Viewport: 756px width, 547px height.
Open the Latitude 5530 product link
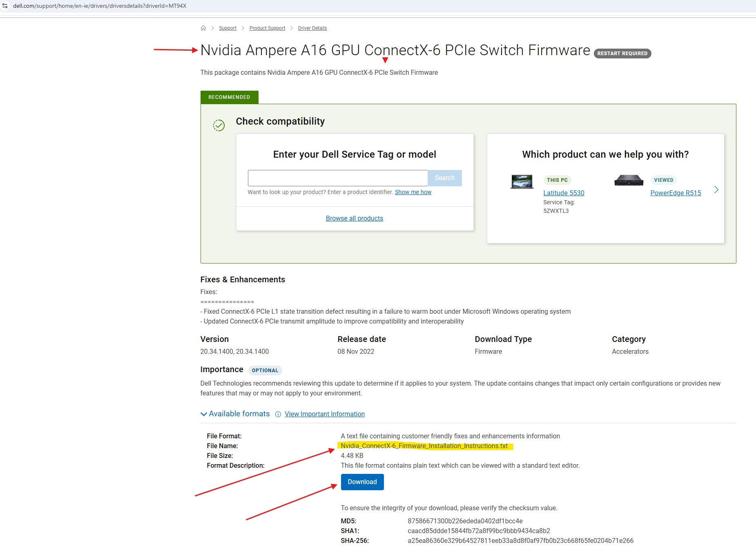coord(564,193)
